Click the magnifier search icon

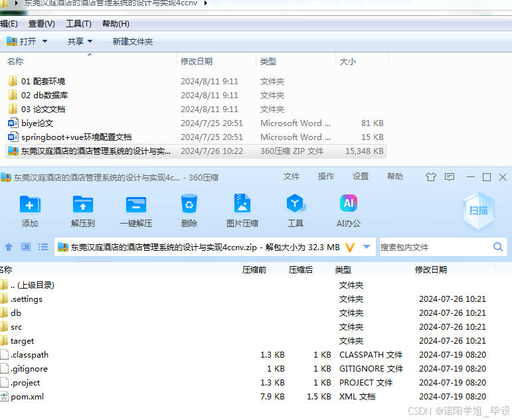[498, 247]
